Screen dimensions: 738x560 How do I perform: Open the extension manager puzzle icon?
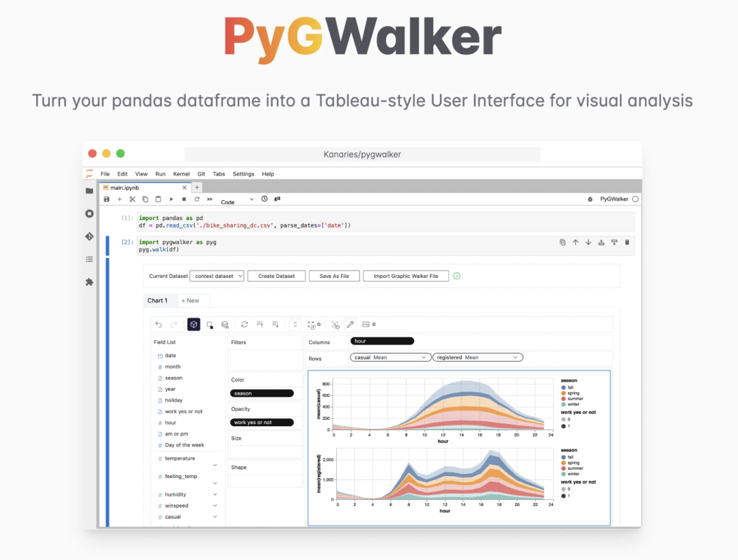click(90, 281)
